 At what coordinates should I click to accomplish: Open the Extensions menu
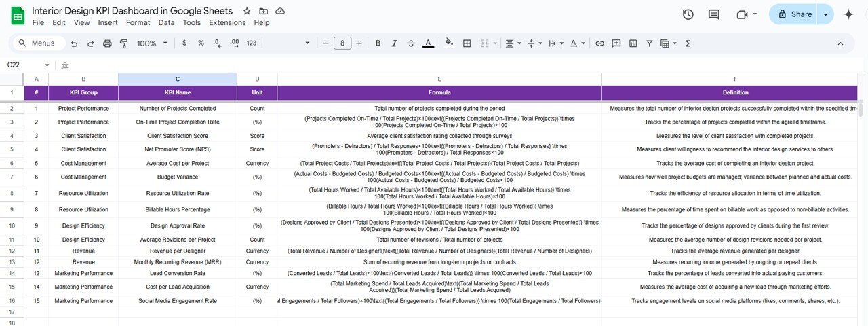point(227,22)
